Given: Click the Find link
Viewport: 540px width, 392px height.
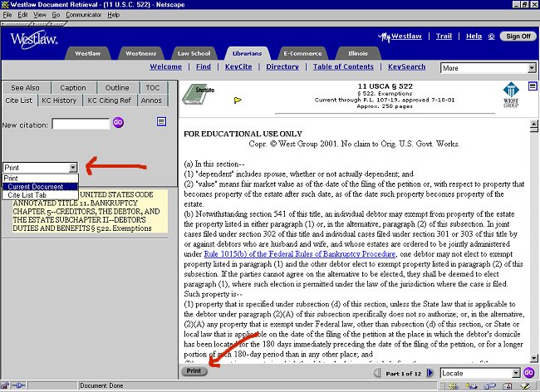Looking at the screenshot, I should coord(204,66).
